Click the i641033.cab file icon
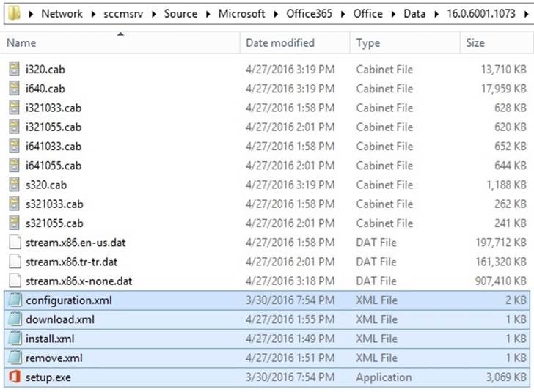 tap(14, 146)
